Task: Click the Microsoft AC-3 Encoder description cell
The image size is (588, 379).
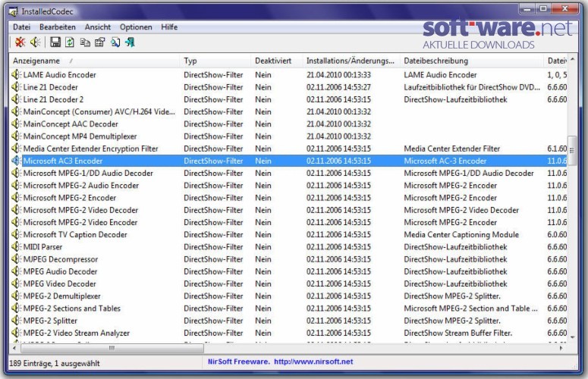Action: 445,161
